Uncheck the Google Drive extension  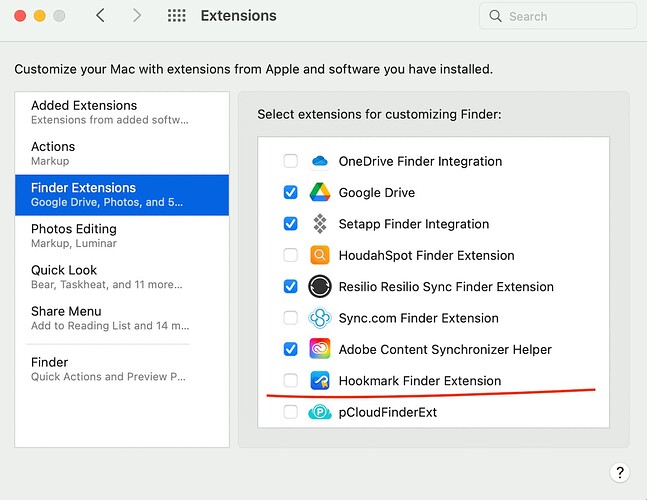[290, 192]
